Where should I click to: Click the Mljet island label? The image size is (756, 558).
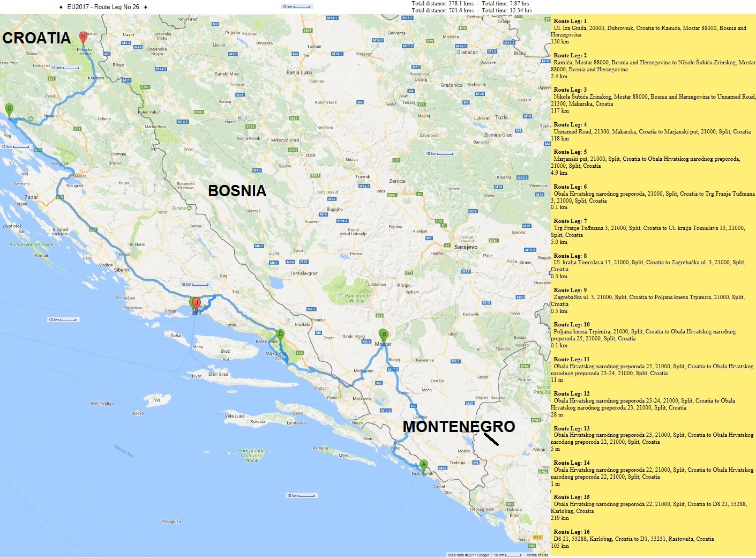(x=343, y=456)
